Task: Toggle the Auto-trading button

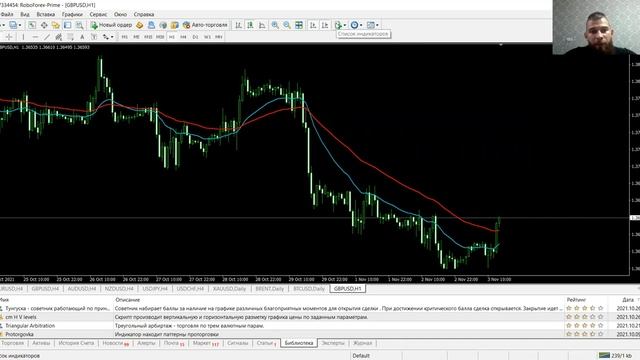Action: click(205, 25)
